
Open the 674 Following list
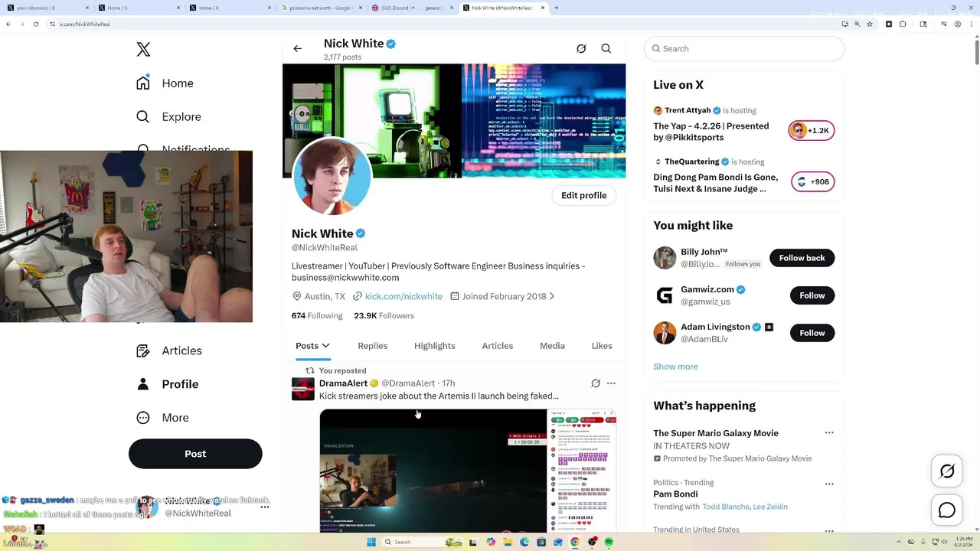(317, 315)
